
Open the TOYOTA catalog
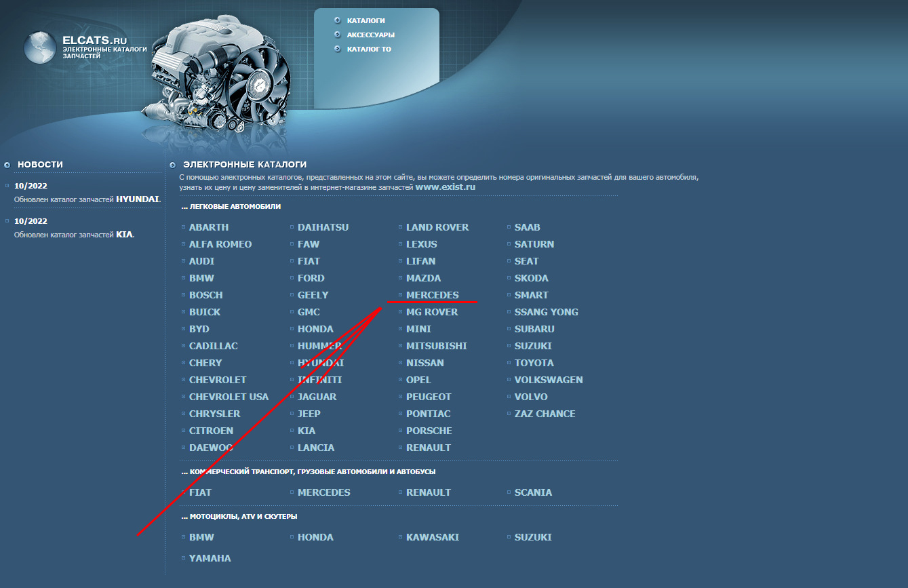[534, 363]
